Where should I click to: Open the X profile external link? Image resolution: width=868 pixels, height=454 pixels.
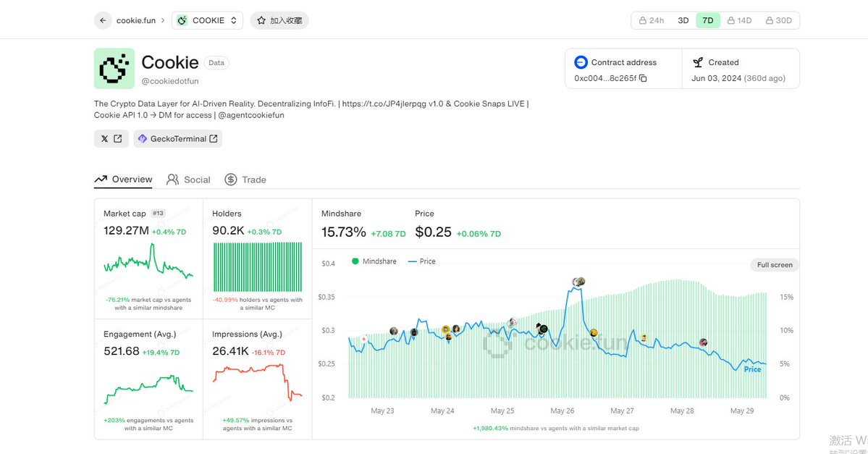[111, 139]
